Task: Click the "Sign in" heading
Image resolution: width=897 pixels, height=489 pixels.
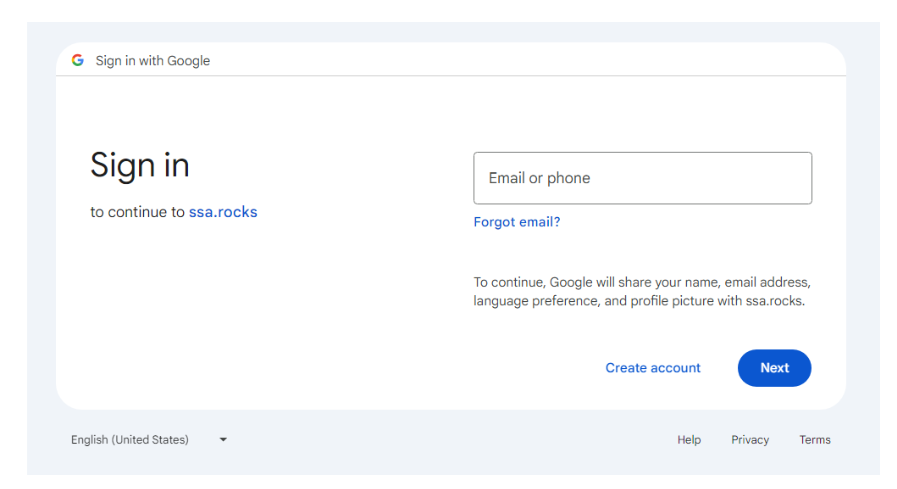Action: coord(140,165)
